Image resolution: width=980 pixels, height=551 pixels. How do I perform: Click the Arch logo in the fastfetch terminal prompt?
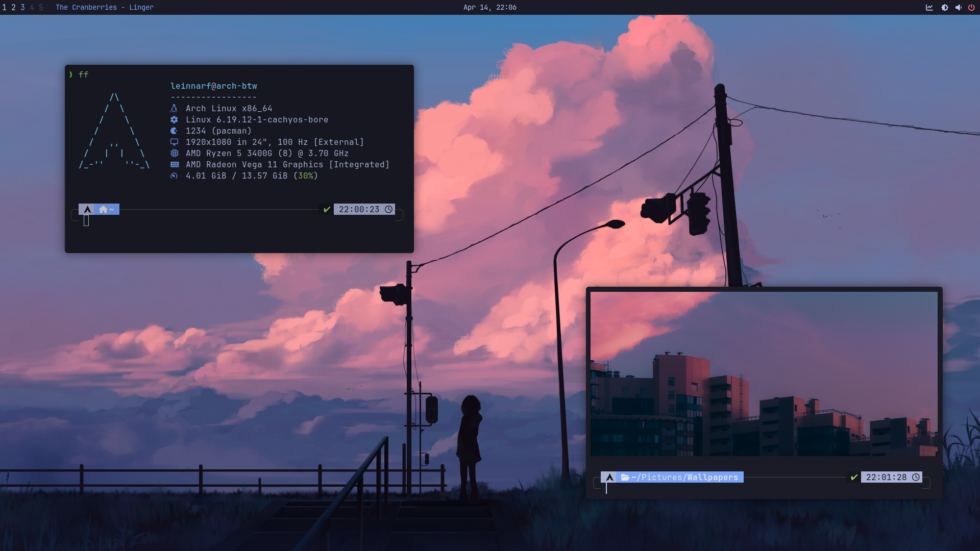coord(87,209)
